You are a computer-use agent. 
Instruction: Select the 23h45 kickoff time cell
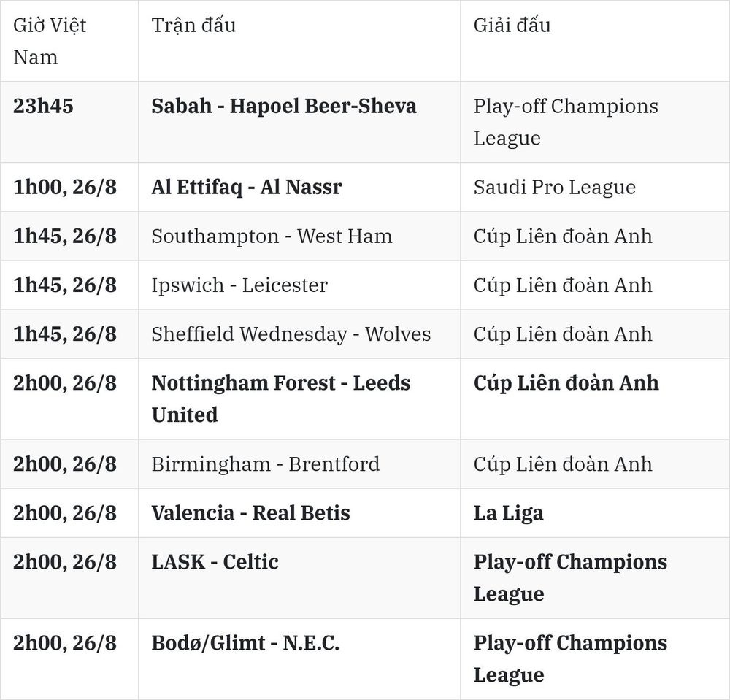pos(43,106)
